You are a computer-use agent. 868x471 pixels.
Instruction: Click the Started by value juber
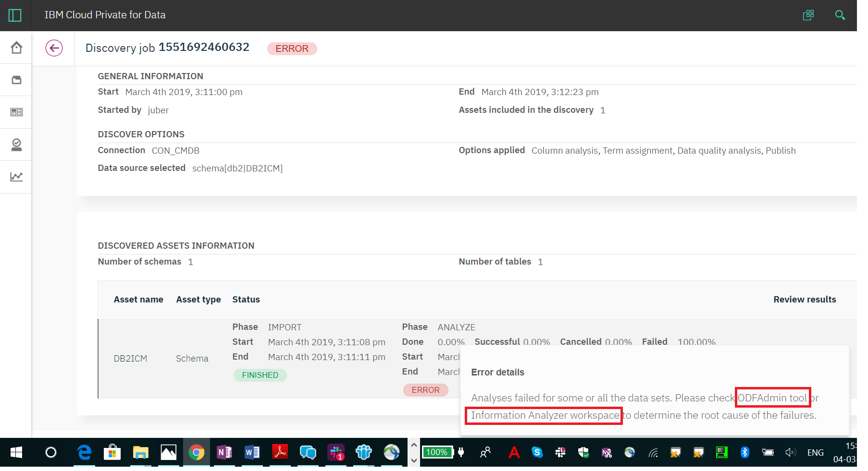click(158, 110)
